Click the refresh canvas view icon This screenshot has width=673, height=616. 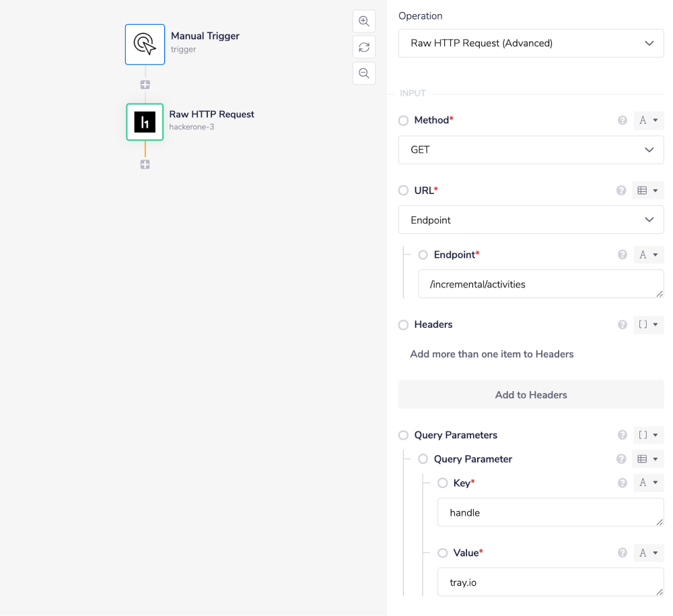[364, 47]
